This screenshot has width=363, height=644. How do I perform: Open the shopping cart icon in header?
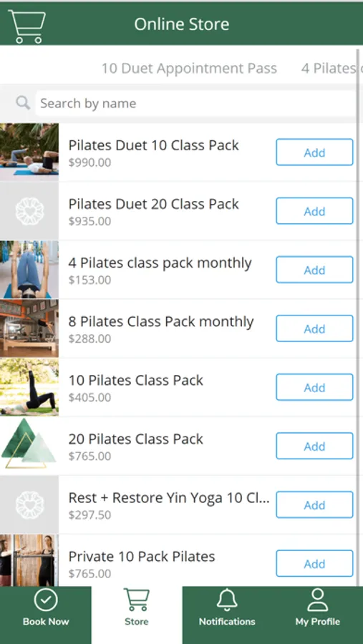tap(26, 26)
